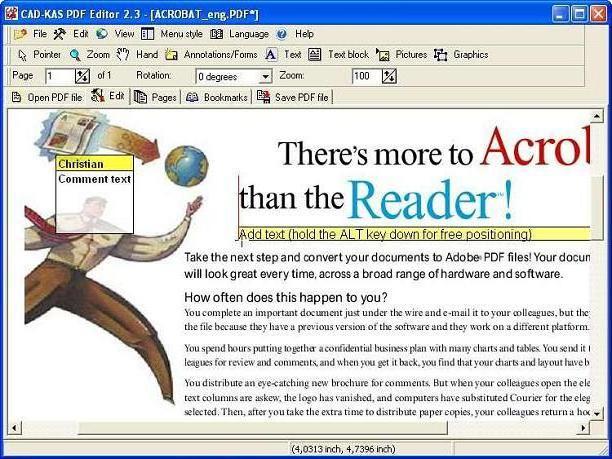Switch to the Bookmarks tab
The width and height of the screenshot is (612, 459).
coord(217,97)
